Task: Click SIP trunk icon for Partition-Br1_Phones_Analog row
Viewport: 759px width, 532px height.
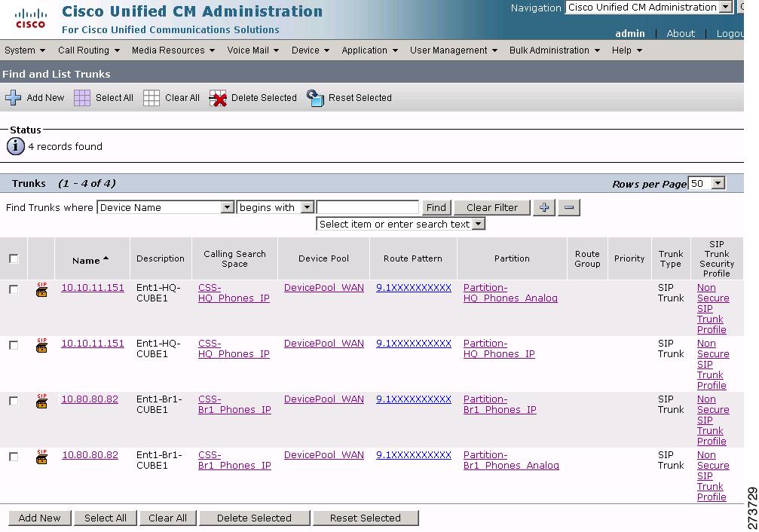Action: tap(42, 457)
